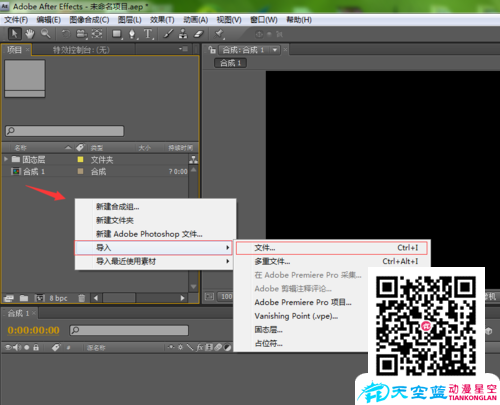Choose Adobe Premiere Pro 项目... entry
Image resolution: width=500 pixels, height=405 pixels.
pyautogui.click(x=303, y=302)
